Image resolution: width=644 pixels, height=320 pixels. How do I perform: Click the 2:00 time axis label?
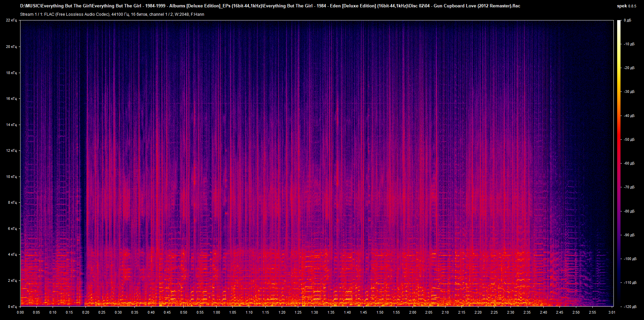pos(413,313)
